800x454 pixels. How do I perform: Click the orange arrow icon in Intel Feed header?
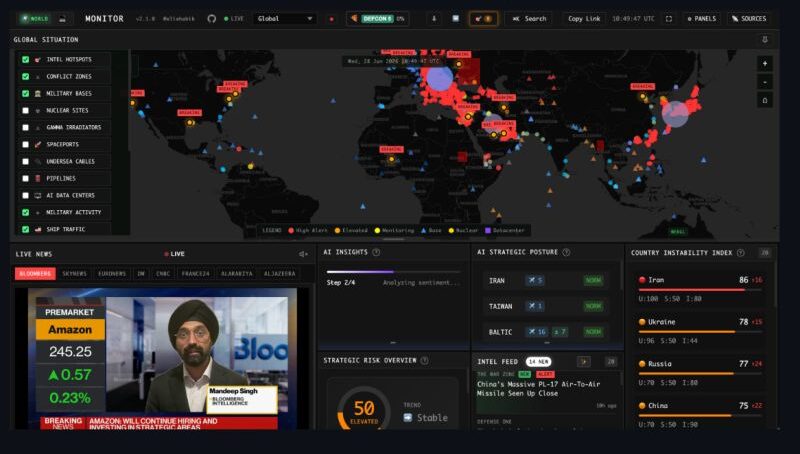(584, 362)
